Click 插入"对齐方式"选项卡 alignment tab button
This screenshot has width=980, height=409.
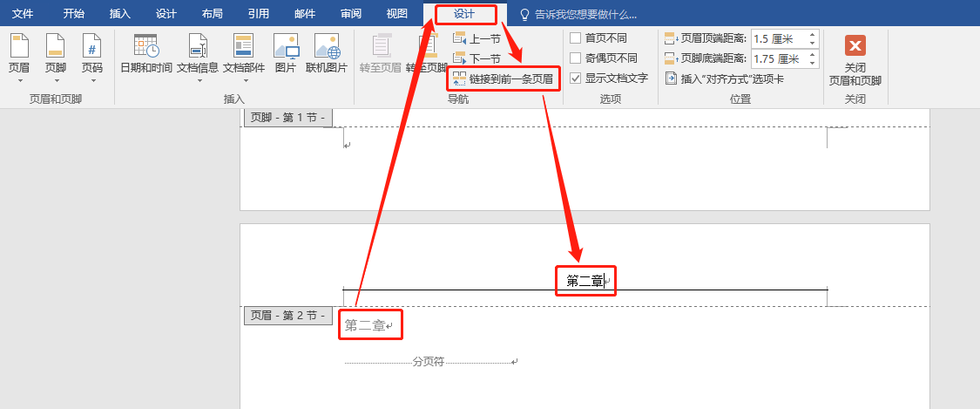724,78
